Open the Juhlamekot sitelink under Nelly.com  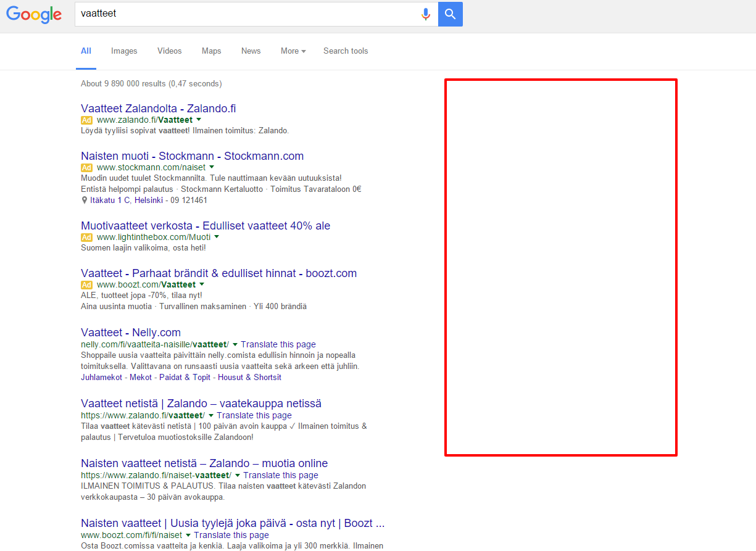101,377
